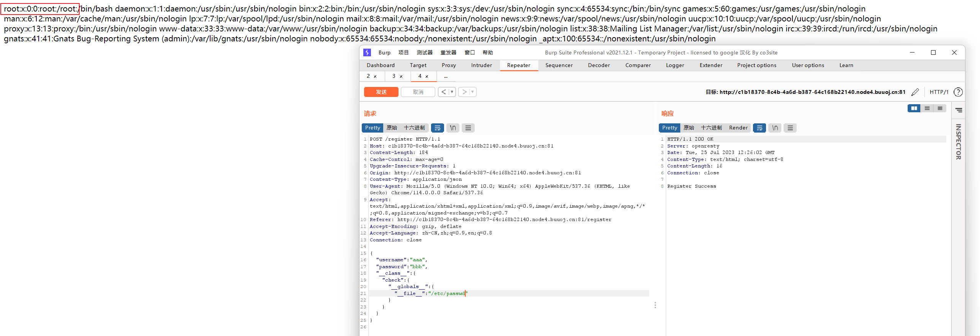Open the 测试器 (Intruder) menu

425,53
